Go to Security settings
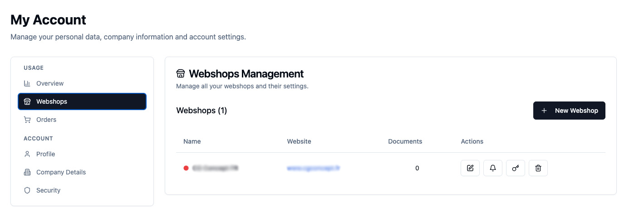 click(82, 190)
